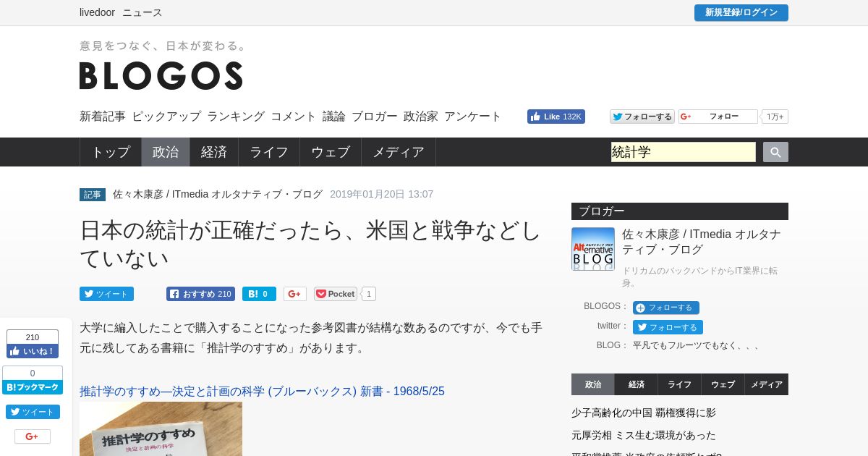This screenshot has height=456, width=868.
Task: Open blogger's Alternative BLOG avatar
Action: point(593,249)
